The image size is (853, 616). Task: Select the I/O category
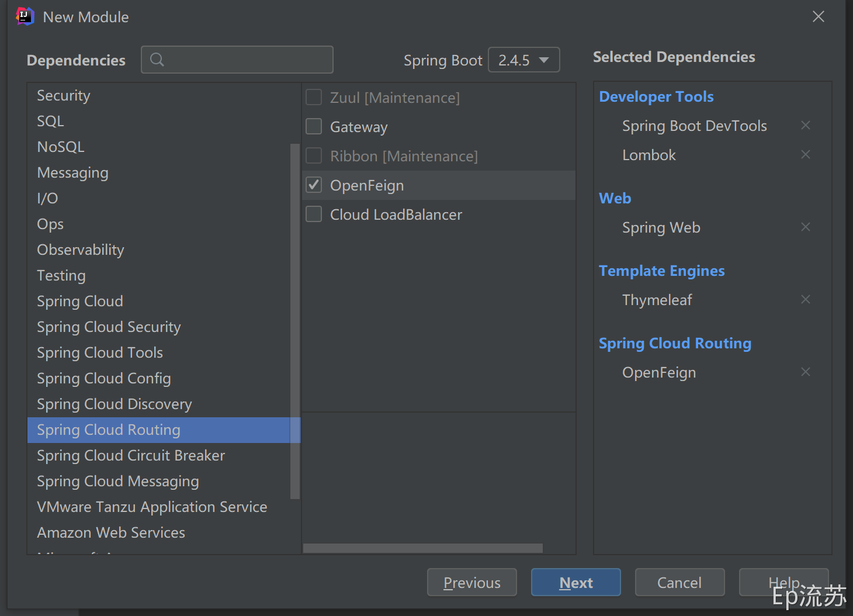click(159, 199)
